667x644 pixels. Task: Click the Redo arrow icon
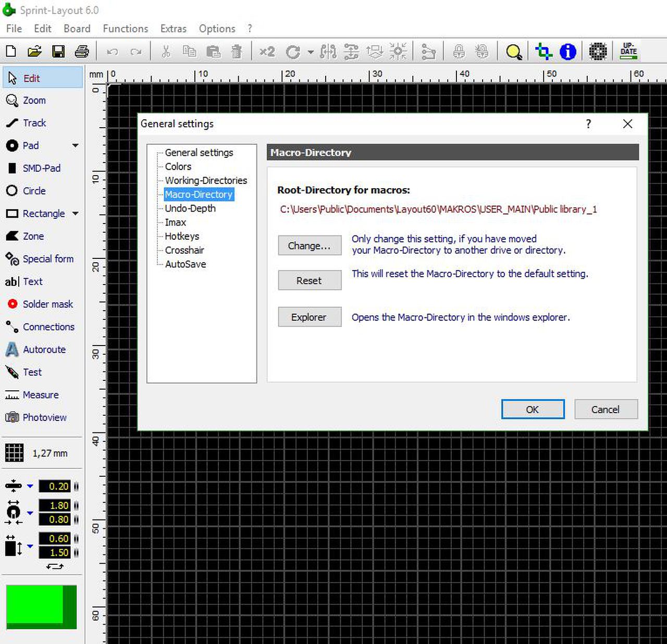point(136,52)
